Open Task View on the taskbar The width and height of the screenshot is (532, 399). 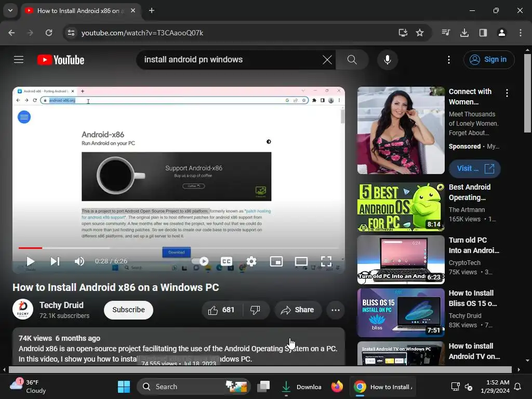263,387
